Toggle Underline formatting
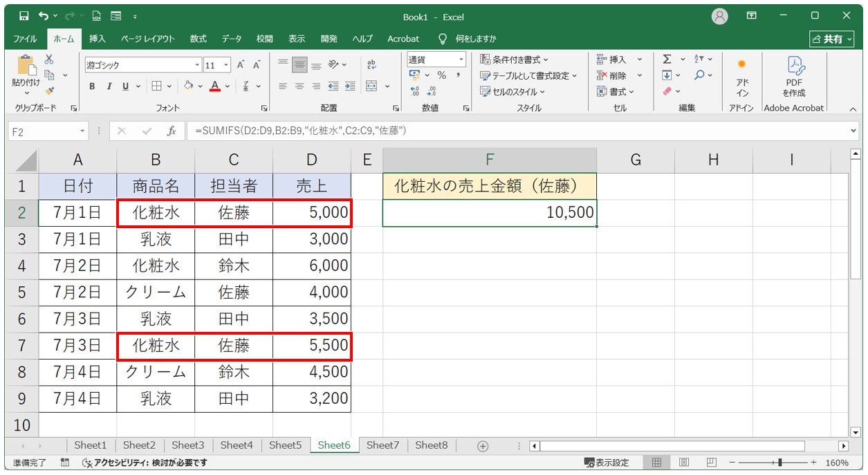 pyautogui.click(x=126, y=86)
